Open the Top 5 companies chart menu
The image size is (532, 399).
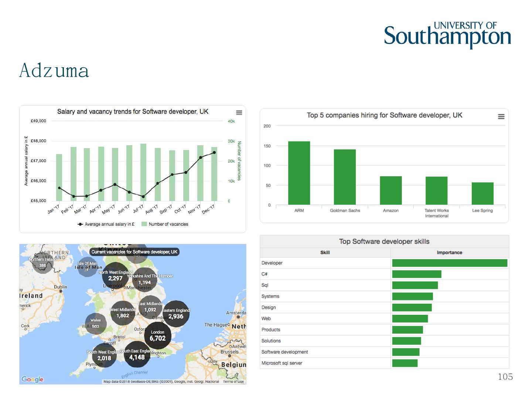pos(501,117)
